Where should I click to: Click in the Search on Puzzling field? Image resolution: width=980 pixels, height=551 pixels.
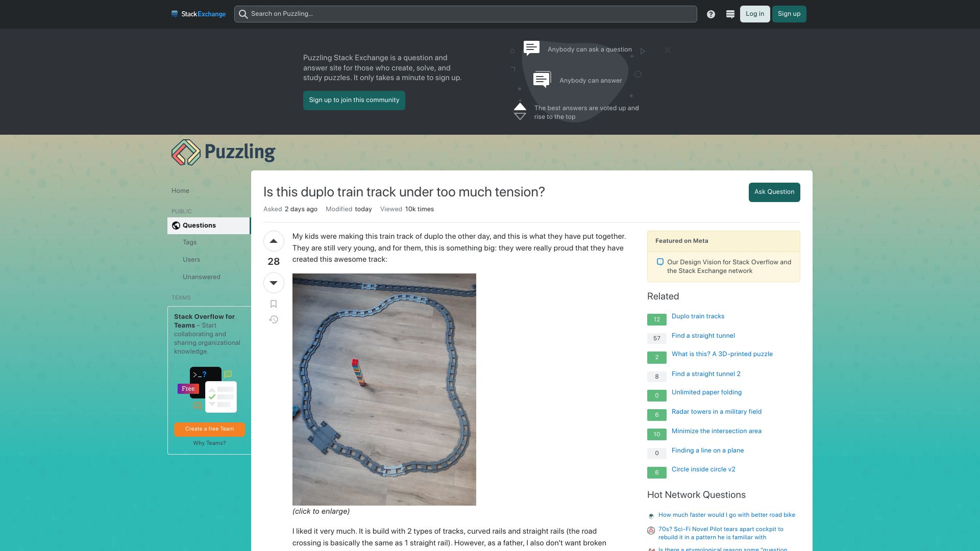(465, 14)
